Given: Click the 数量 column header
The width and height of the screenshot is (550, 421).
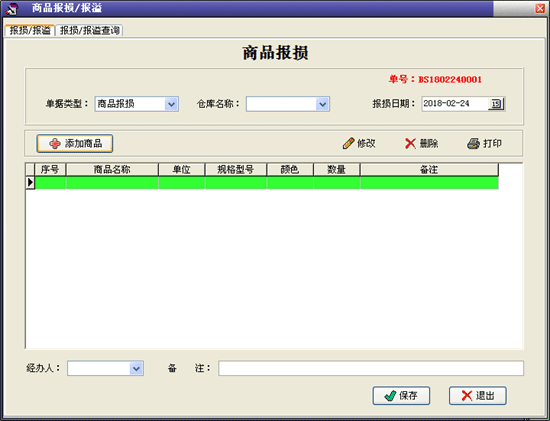Looking at the screenshot, I should pyautogui.click(x=336, y=170).
